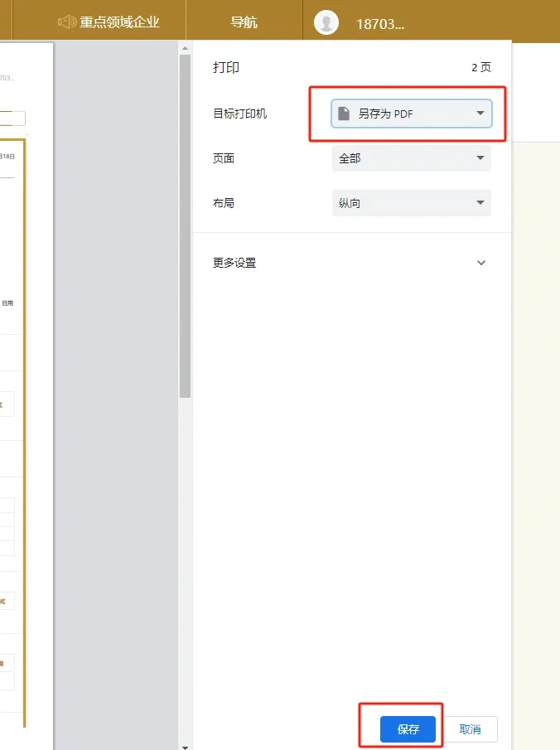The height and width of the screenshot is (750, 560).
Task: Click the blue 保存 button
Action: tap(408, 729)
